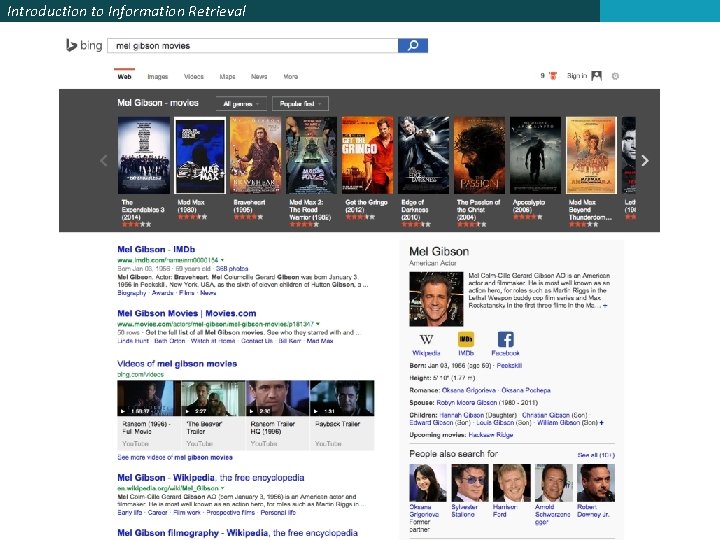Select the Get the Gringo poster
The width and height of the screenshot is (720, 540).
click(x=367, y=155)
